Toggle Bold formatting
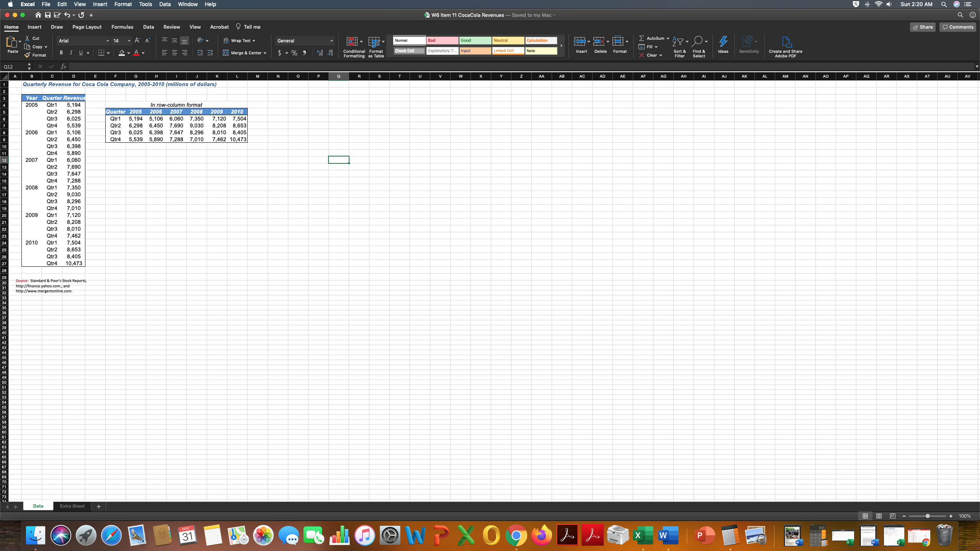This screenshot has width=980, height=551. 61,53
